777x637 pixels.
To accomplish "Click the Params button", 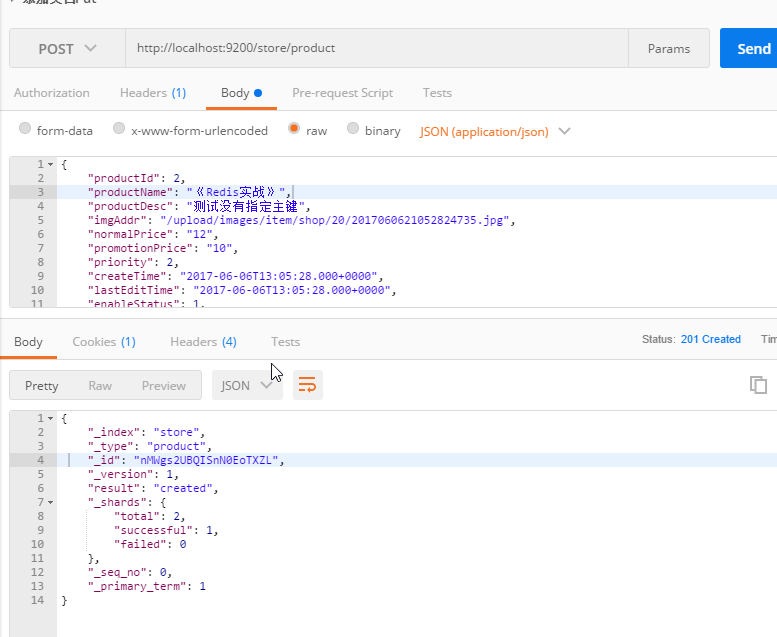I will (668, 48).
